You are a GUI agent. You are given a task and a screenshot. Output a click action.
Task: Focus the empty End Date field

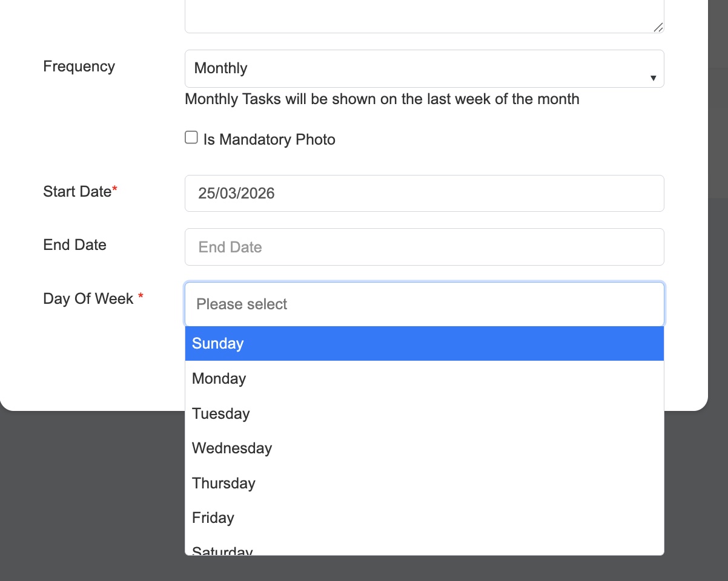pyautogui.click(x=424, y=247)
